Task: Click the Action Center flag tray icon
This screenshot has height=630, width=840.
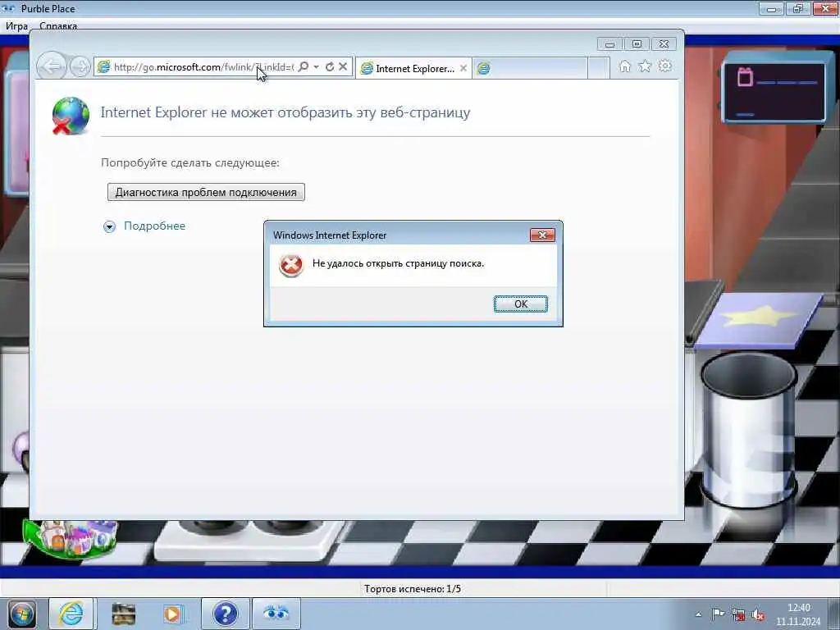Action: click(x=718, y=614)
